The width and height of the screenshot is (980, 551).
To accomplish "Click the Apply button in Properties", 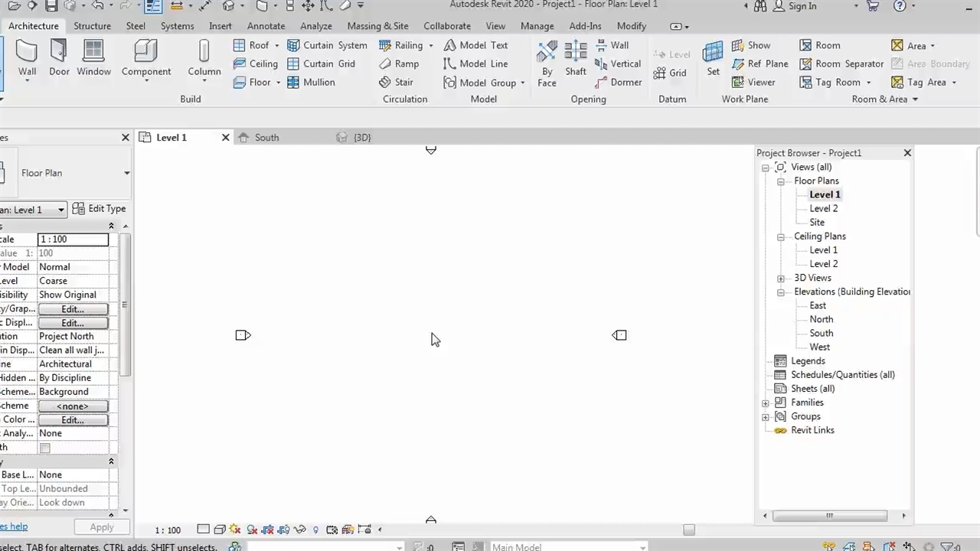I will coord(101,527).
